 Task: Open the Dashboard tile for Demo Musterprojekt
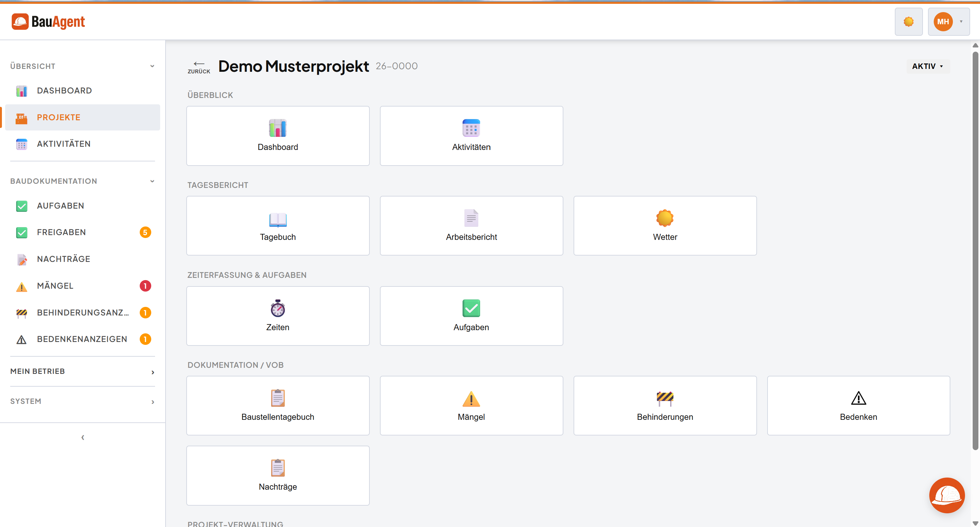point(277,136)
